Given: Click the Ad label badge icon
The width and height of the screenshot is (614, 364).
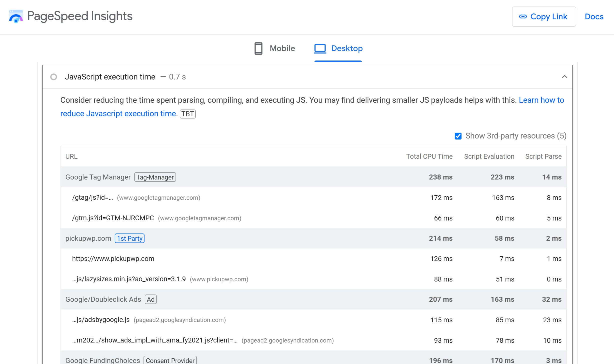Looking at the screenshot, I should point(150,299).
